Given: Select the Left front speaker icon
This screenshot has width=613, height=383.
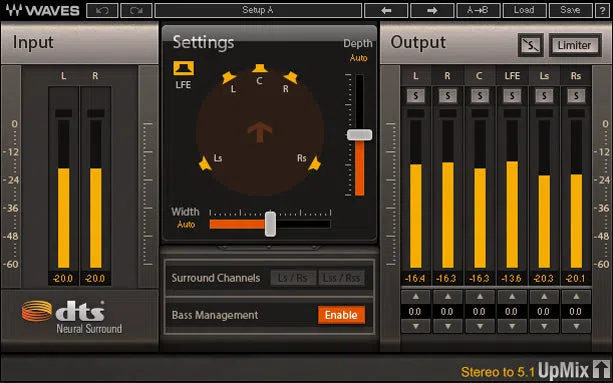Looking at the screenshot, I should click(228, 77).
